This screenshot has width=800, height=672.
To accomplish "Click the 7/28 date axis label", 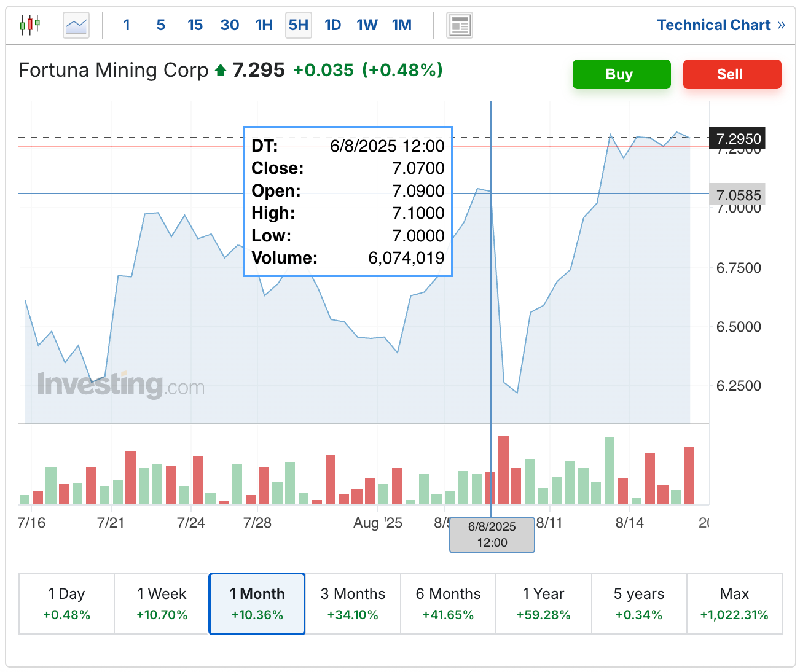I will tap(257, 523).
